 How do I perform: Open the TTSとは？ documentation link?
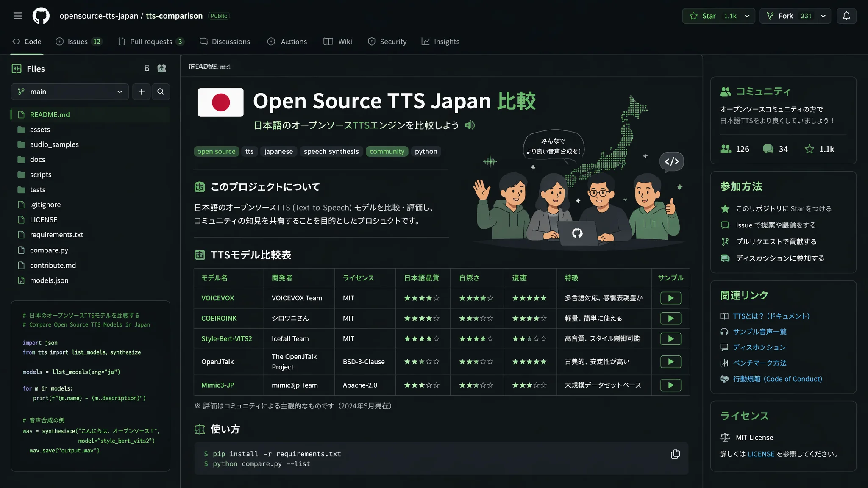tap(771, 316)
